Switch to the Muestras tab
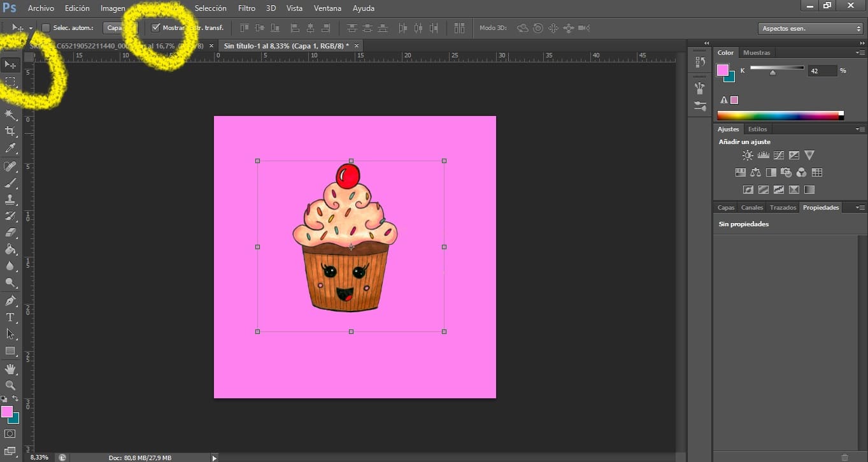 coord(757,52)
